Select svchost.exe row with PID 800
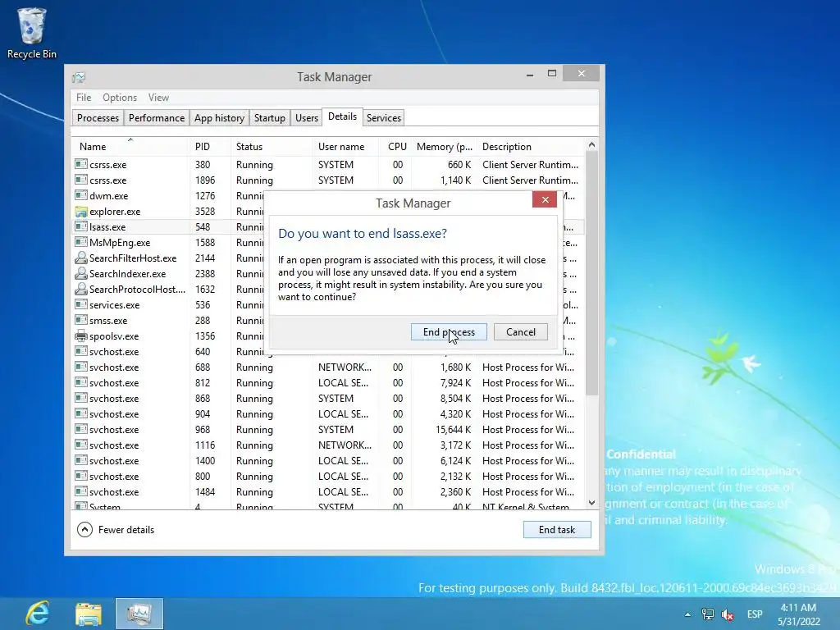This screenshot has height=630, width=840. pyautogui.click(x=328, y=477)
